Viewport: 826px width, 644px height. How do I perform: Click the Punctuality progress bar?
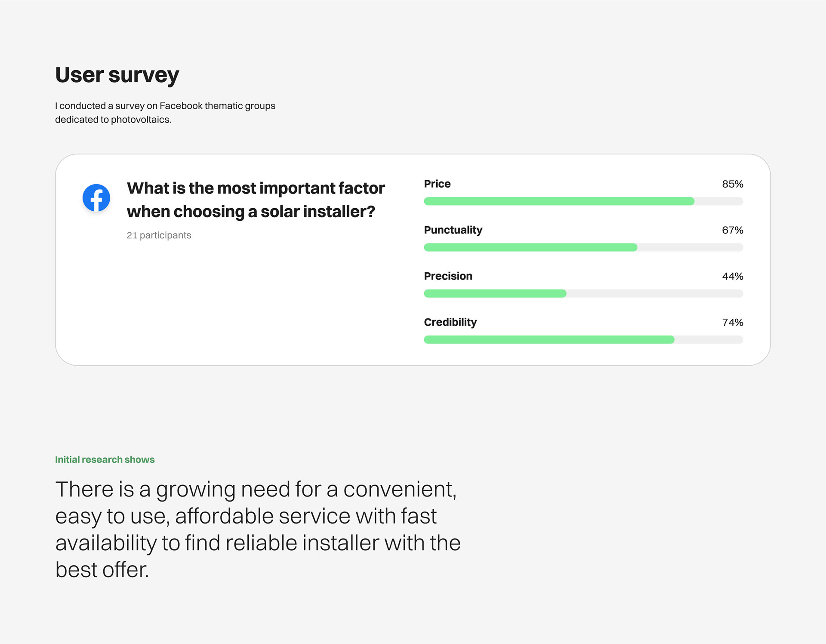[x=530, y=247]
